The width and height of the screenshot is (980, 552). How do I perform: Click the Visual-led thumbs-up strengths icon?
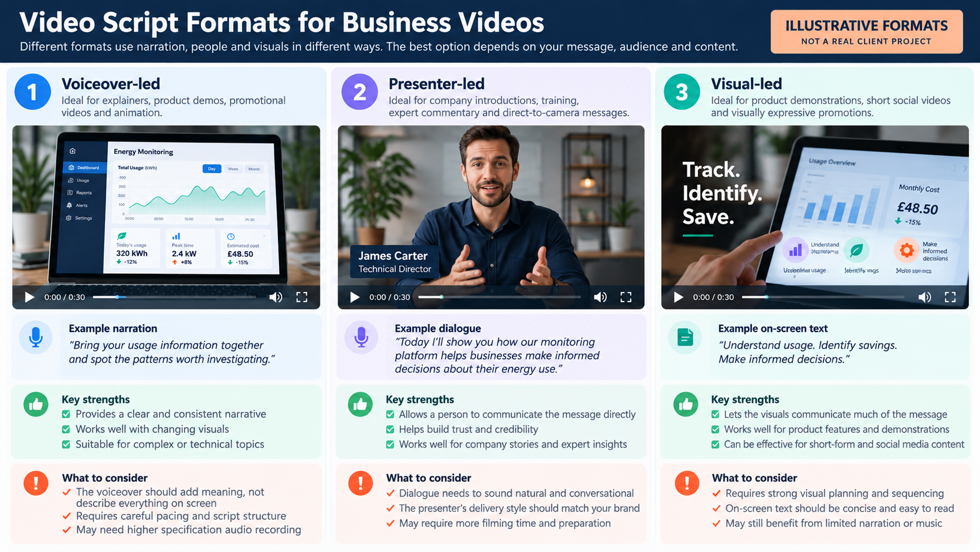685,404
